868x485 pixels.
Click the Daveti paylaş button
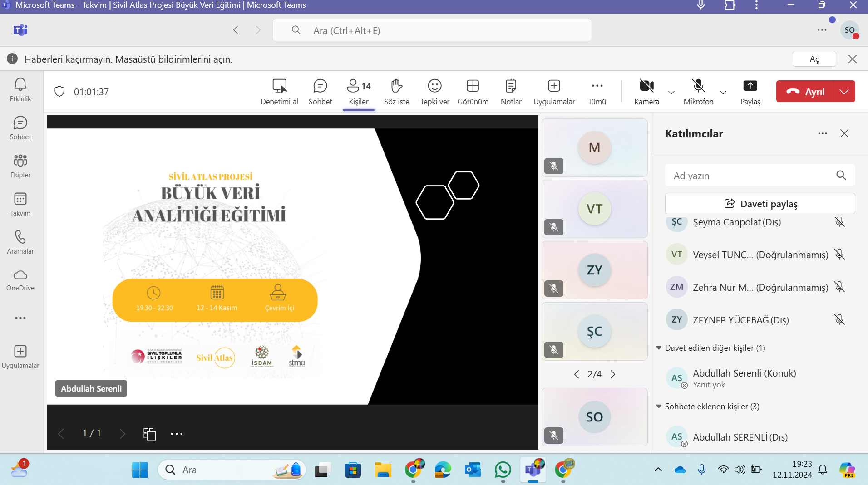(760, 204)
